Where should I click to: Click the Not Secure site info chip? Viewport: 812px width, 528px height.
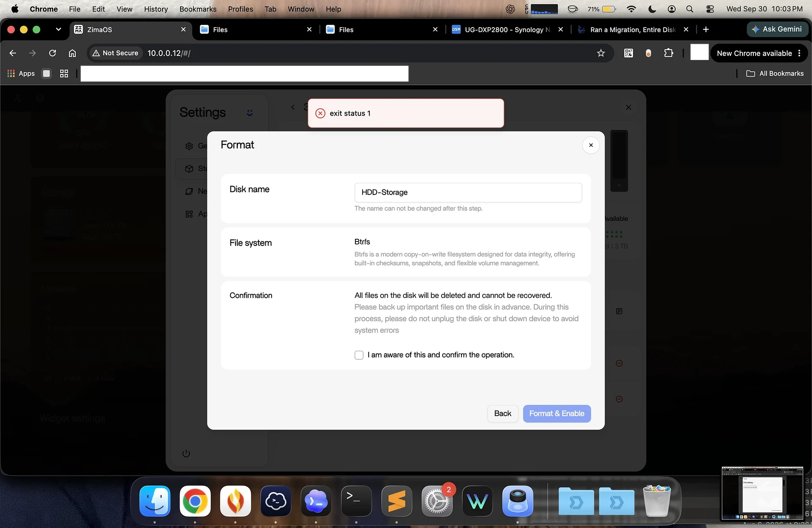coord(115,53)
